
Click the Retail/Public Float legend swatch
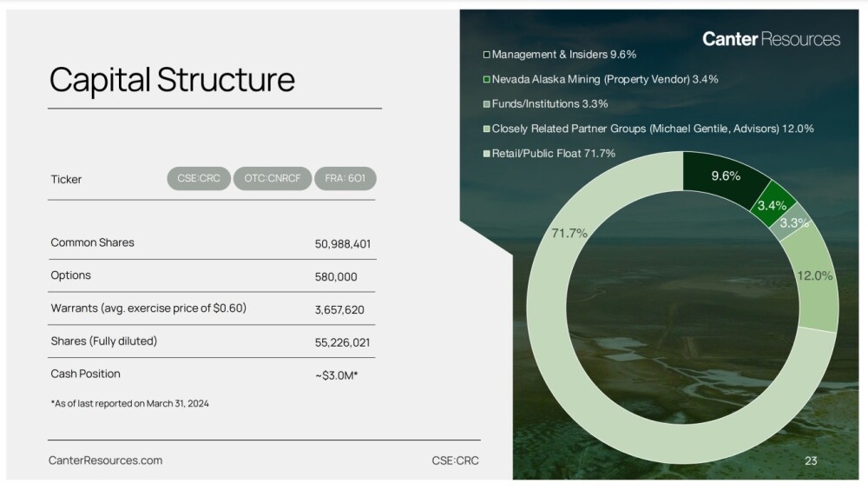[x=487, y=154]
